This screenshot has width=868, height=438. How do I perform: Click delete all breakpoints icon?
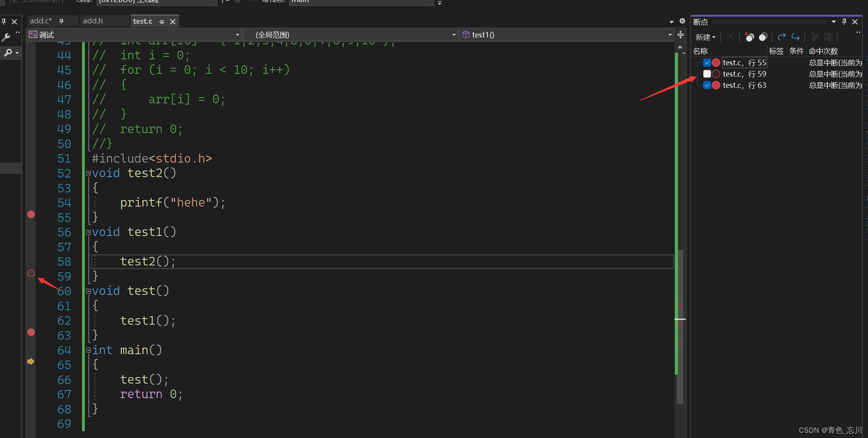click(749, 37)
